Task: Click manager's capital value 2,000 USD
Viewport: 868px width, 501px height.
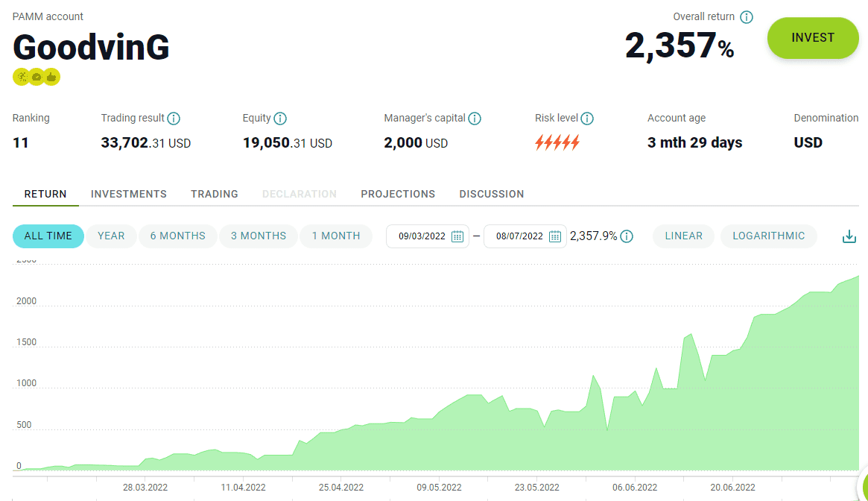Action: click(x=416, y=143)
